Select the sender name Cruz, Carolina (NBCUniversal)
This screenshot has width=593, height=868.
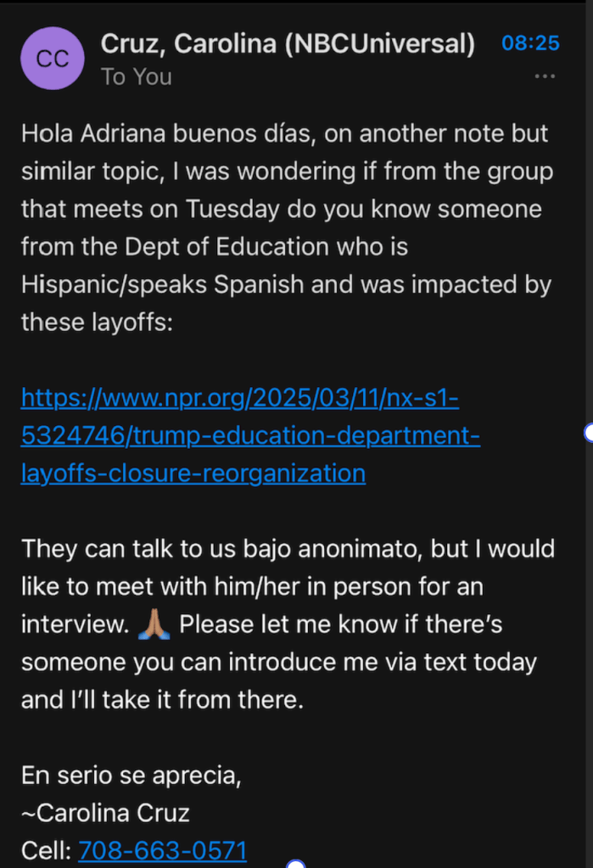click(x=288, y=43)
